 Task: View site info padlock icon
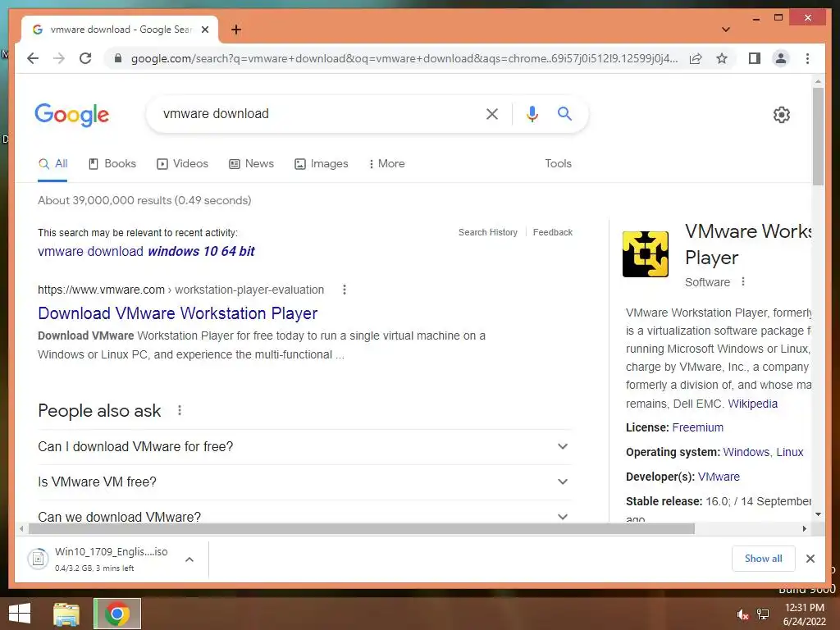point(118,58)
